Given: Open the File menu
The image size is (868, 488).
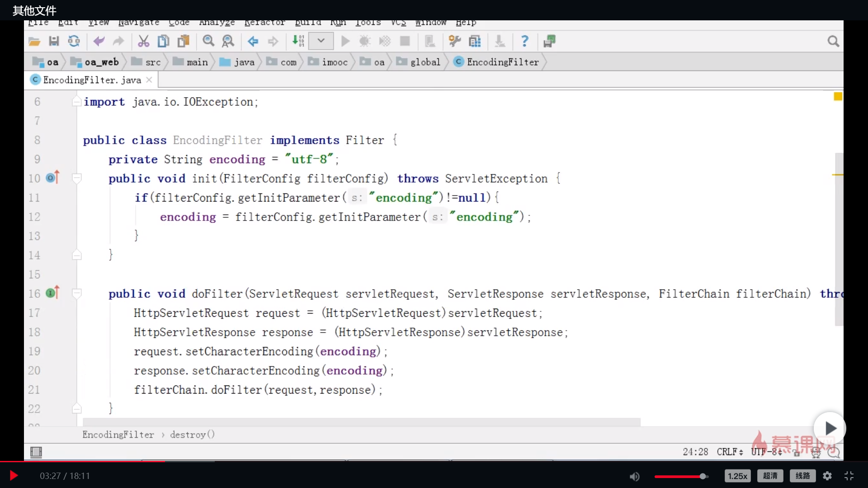Looking at the screenshot, I should pos(38,23).
